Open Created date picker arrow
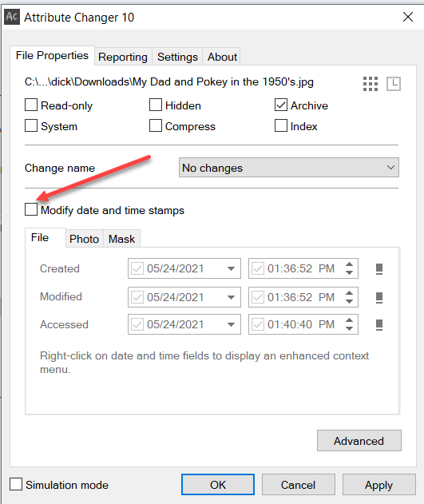Image resolution: width=424 pixels, height=504 pixels. click(x=231, y=268)
